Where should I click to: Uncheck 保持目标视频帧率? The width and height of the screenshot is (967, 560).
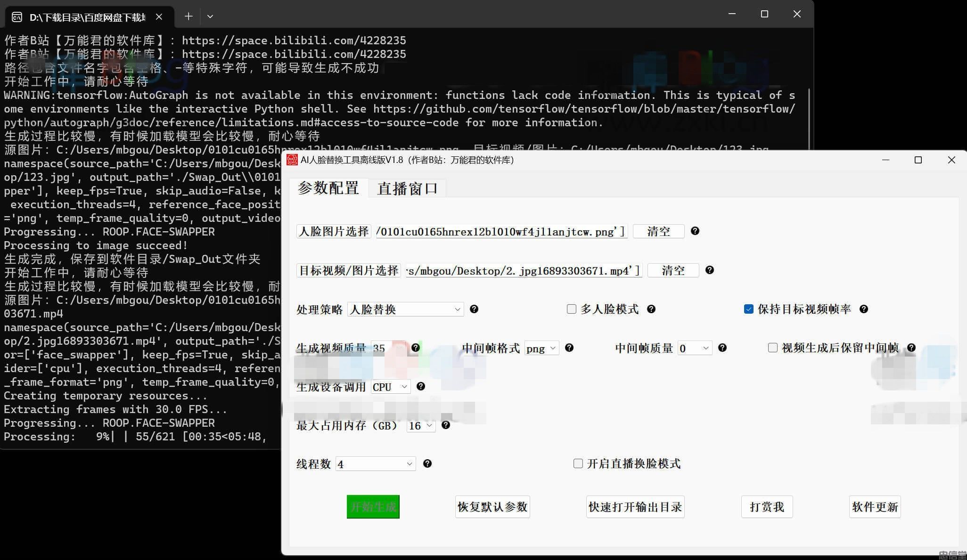(x=749, y=308)
